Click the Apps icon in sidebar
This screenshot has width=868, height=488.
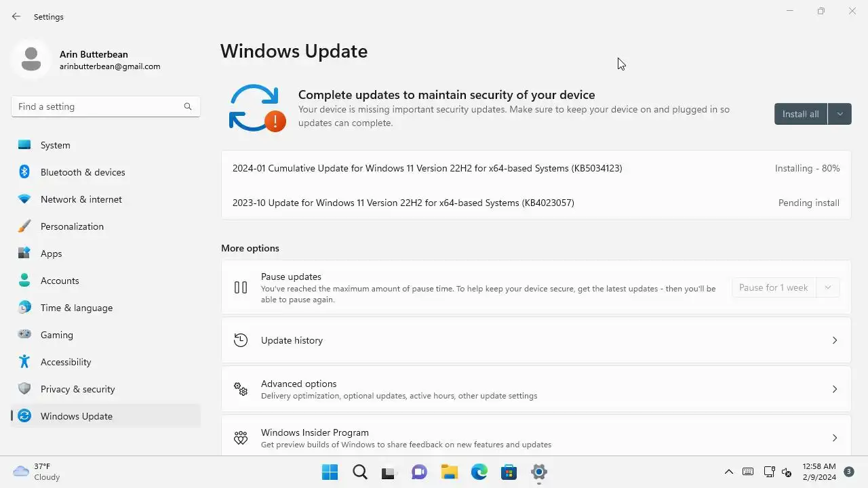point(24,253)
